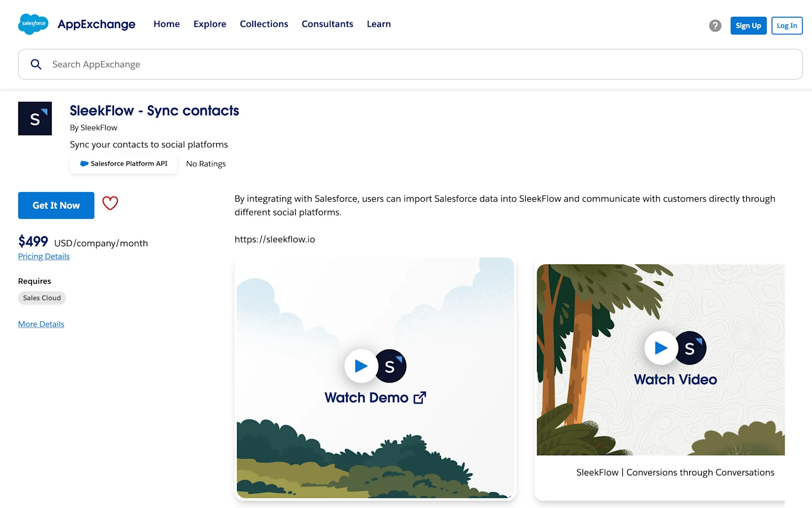Toggle the favorite heart icon
This screenshot has height=508, width=812.
point(110,204)
